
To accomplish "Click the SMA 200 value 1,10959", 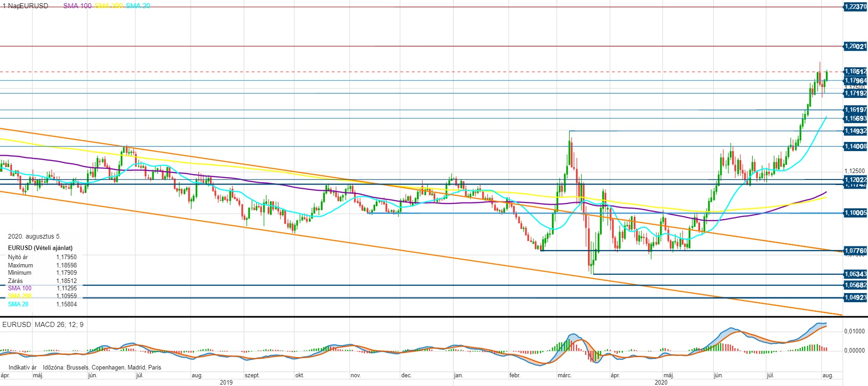I will 67,296.
